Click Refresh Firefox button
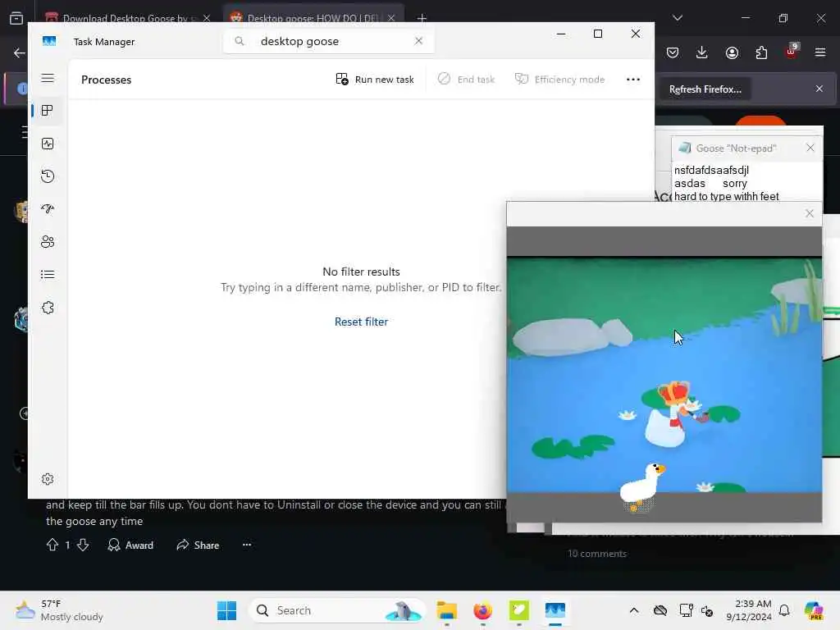The height and width of the screenshot is (630, 840). pyautogui.click(x=705, y=89)
